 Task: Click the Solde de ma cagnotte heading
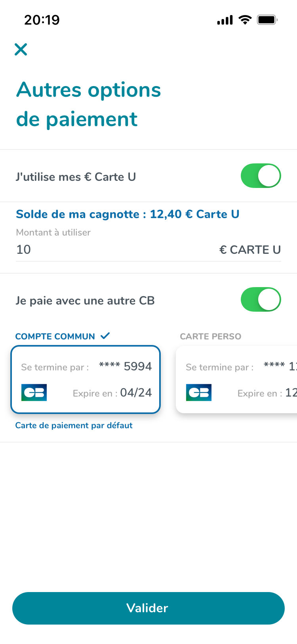click(x=127, y=214)
